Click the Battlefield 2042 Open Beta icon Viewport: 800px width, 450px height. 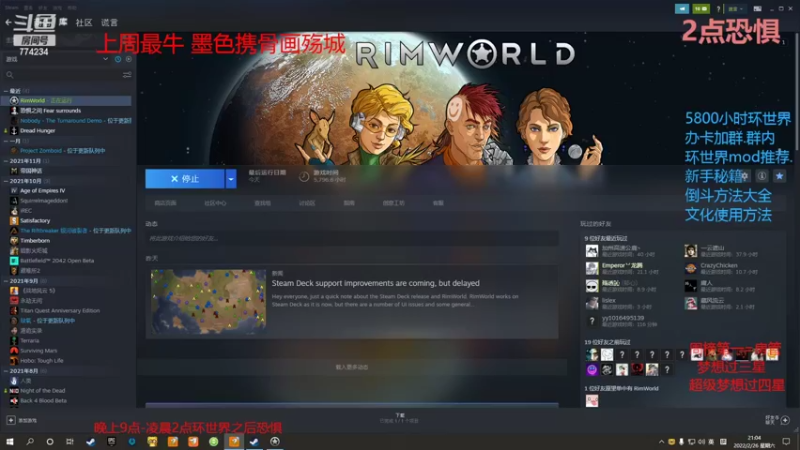coord(14,260)
